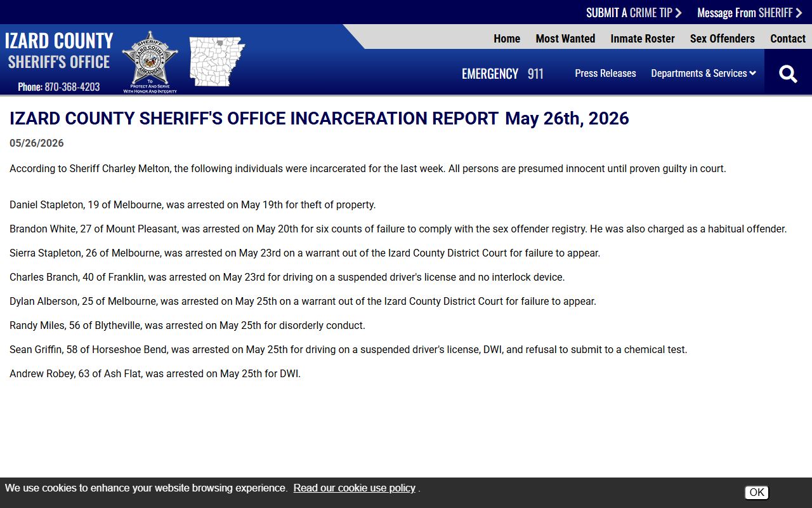Open the Contact page
The height and width of the screenshot is (508, 812).
(788, 39)
